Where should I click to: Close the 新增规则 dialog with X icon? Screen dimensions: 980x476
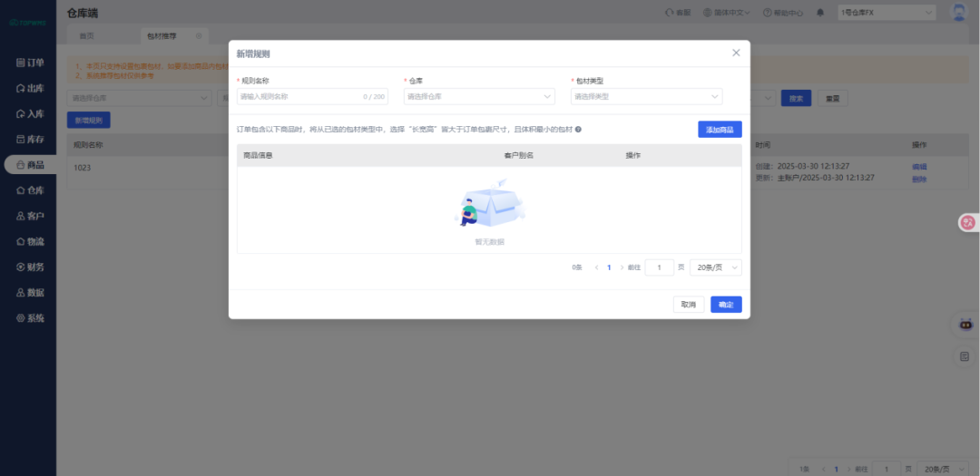[x=736, y=53]
